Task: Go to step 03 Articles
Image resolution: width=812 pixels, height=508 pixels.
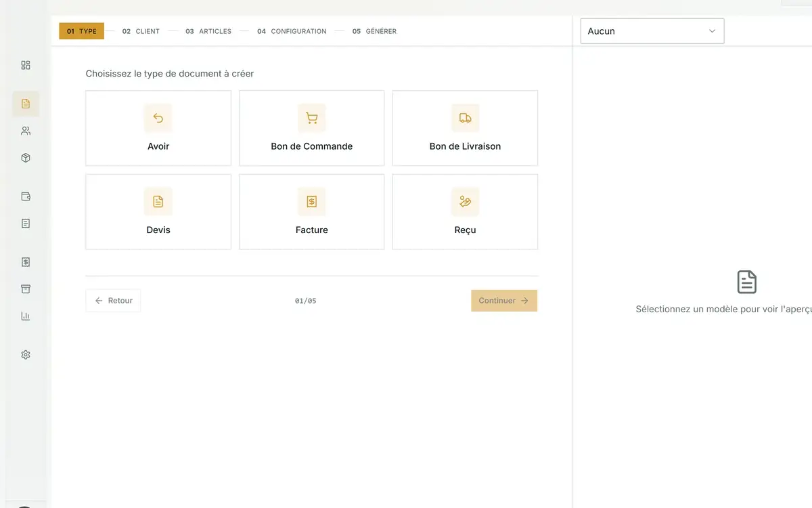Action: (x=208, y=31)
